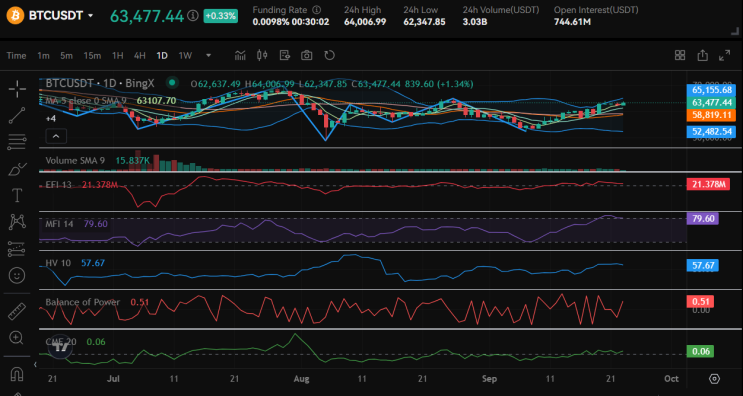Click the 0.51 Balance of Power label
The height and width of the screenshot is (396, 743).
(700, 301)
